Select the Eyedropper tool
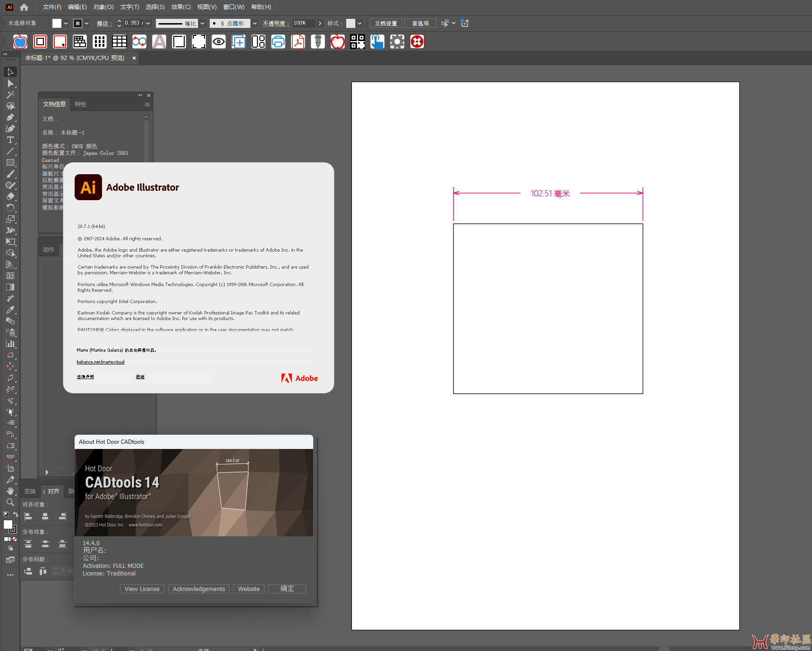 [10, 310]
